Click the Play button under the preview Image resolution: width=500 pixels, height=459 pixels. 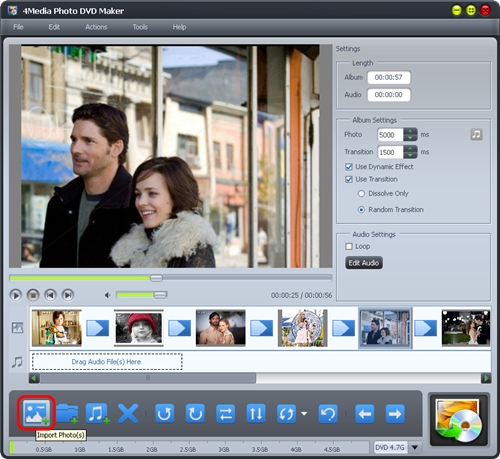pyautogui.click(x=15, y=295)
